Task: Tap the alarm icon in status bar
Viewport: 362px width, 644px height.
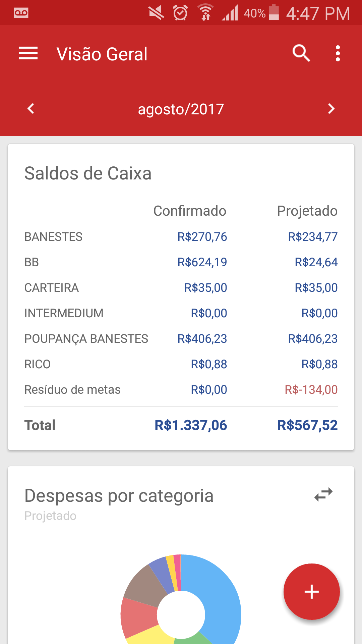Action: point(180,13)
